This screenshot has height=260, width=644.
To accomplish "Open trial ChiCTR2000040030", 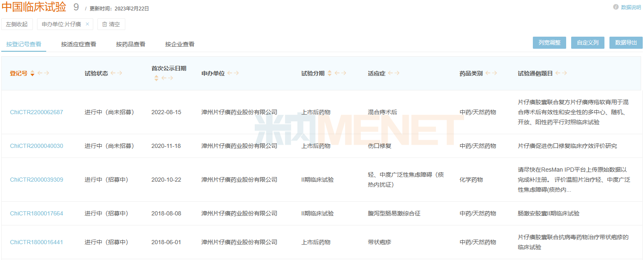I will [x=37, y=146].
